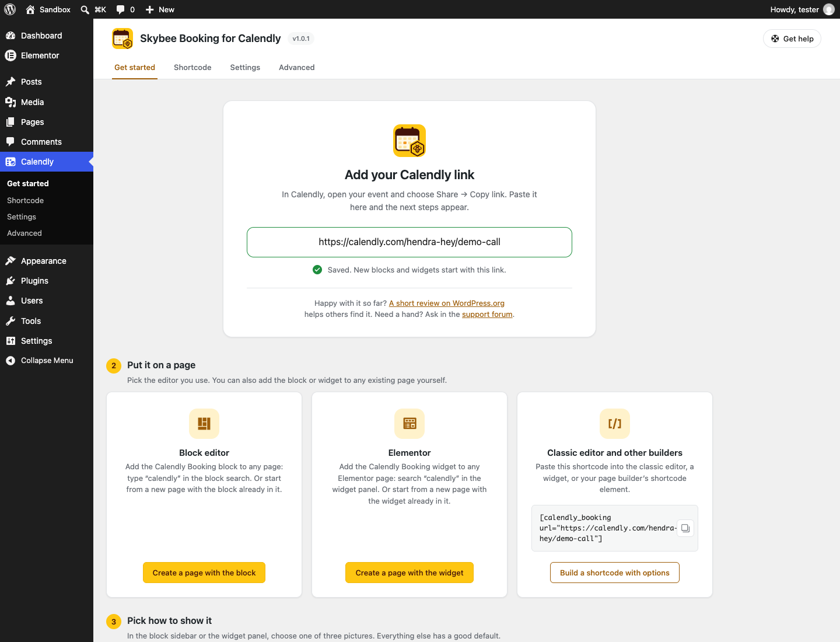Open the Settings tab in plugin header

pos(245,68)
